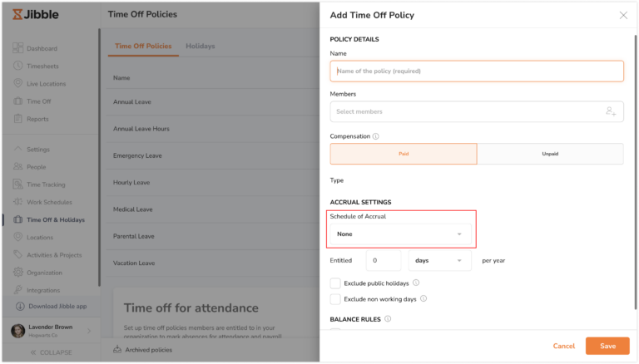Viewport: 639px width, 364px height.
Task: Click info icon beside Exclude non working days
Action: tap(424, 298)
